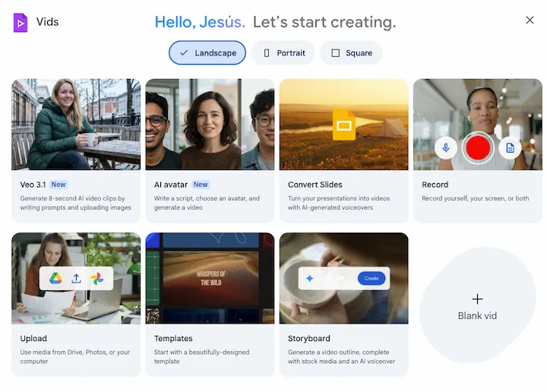Click the microphone icon on Record card
Screen dimensions: 547x392
pyautogui.click(x=445, y=148)
